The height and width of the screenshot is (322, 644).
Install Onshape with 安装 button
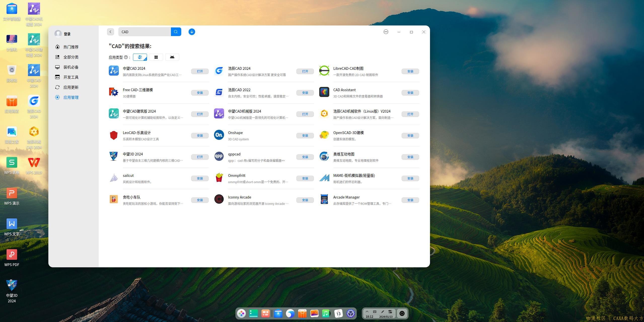tap(305, 136)
